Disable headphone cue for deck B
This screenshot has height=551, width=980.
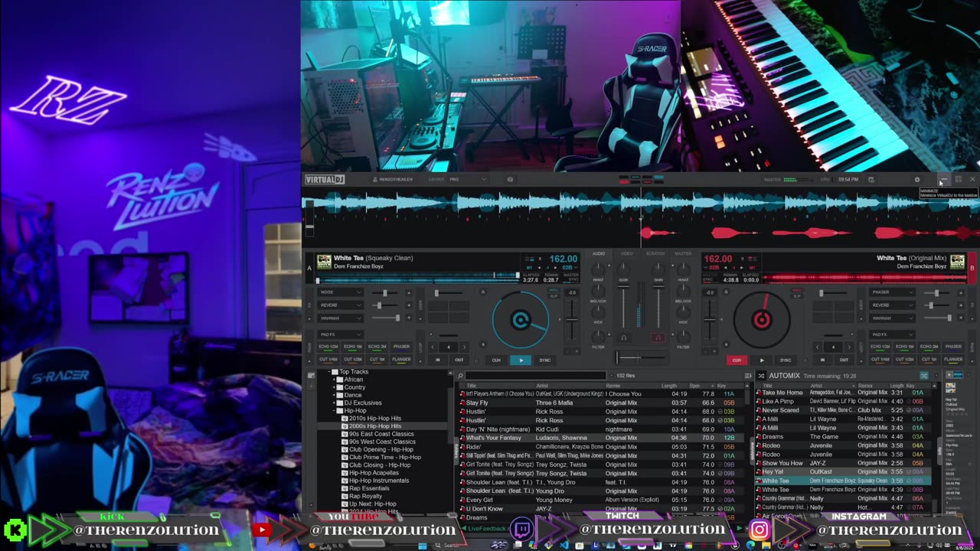pos(658,337)
